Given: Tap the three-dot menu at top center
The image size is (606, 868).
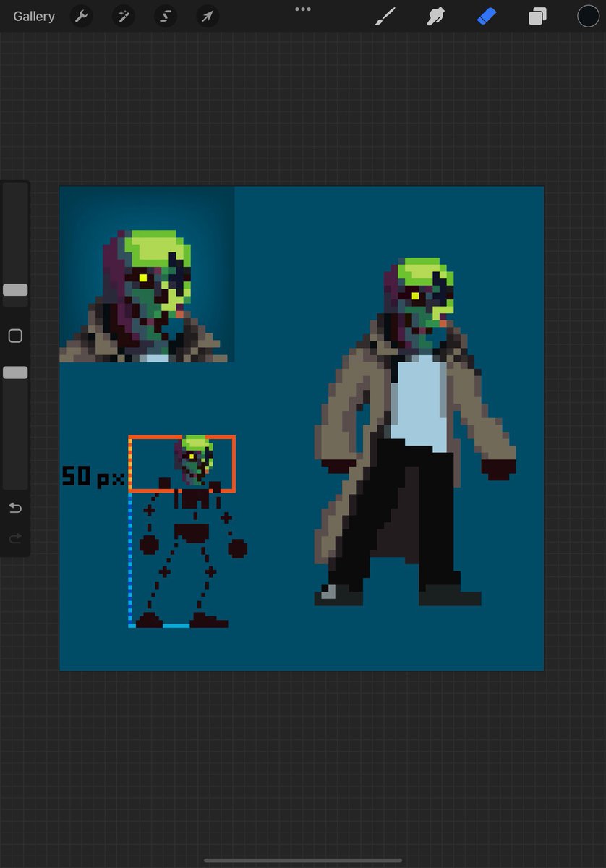Looking at the screenshot, I should [303, 9].
